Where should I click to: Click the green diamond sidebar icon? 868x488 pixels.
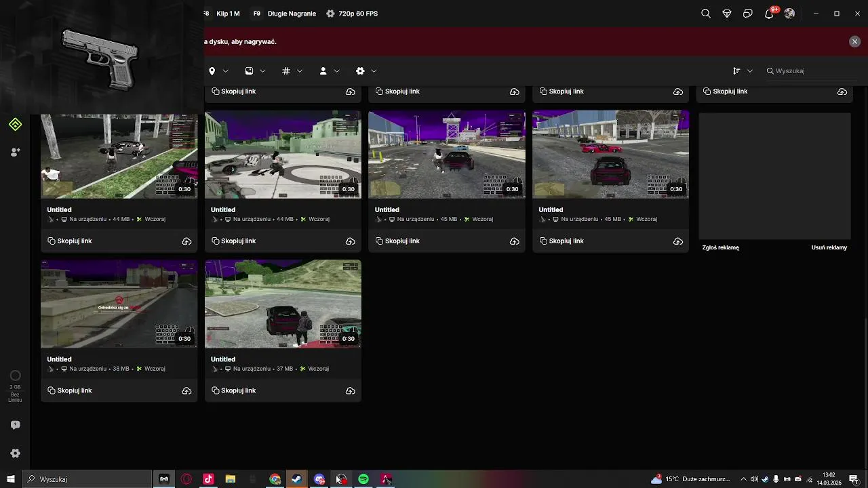coord(15,125)
